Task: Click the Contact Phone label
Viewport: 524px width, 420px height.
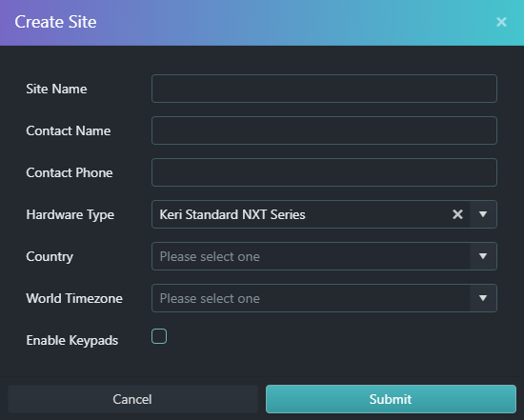Action: [x=70, y=172]
